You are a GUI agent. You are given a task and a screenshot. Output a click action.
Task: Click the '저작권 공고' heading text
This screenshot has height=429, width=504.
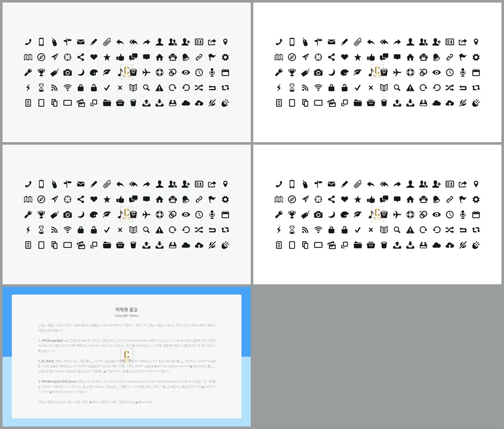coord(126,310)
